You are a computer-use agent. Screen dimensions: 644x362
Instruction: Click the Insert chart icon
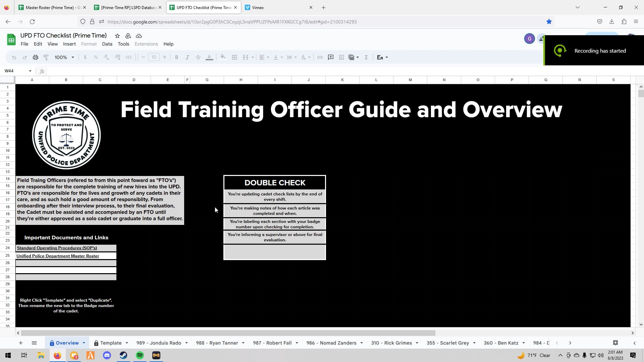341,57
